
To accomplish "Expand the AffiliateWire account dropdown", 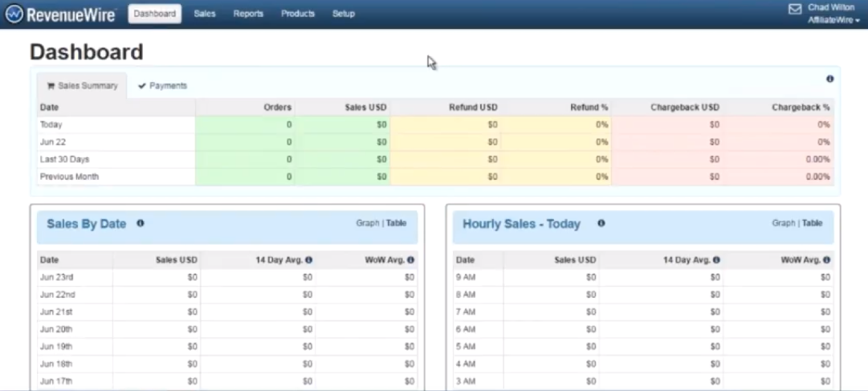I will tap(833, 20).
